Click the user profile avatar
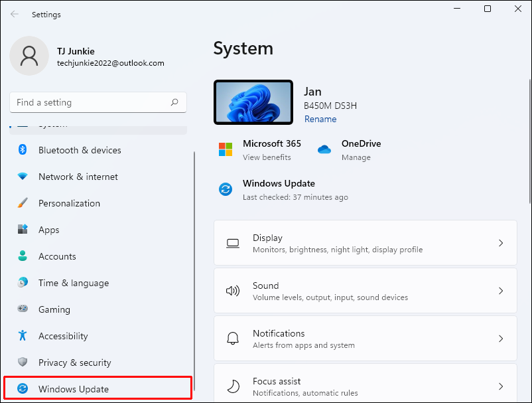Viewport: 532px width, 403px height. [x=29, y=56]
